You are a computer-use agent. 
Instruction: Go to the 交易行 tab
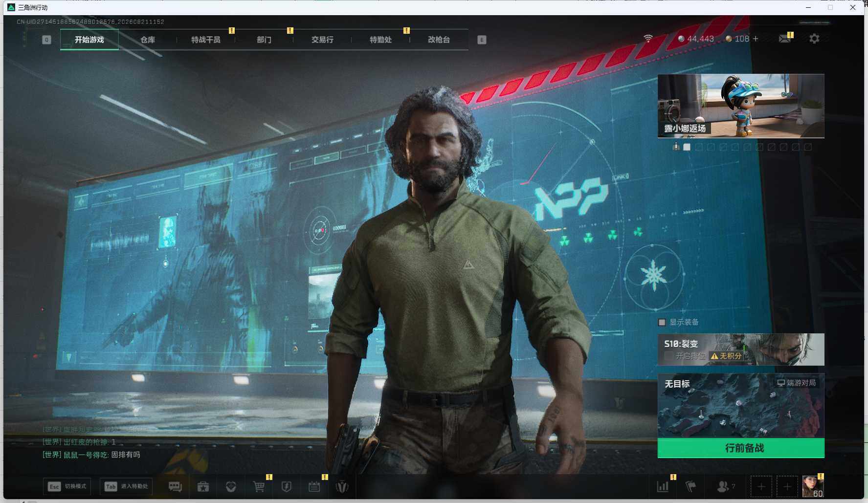(x=322, y=40)
